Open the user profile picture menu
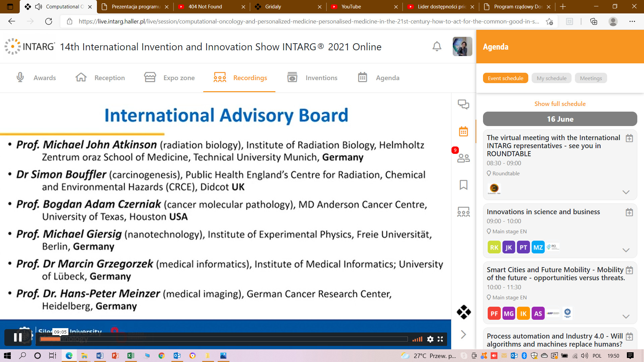The height and width of the screenshot is (362, 644). 462,46
